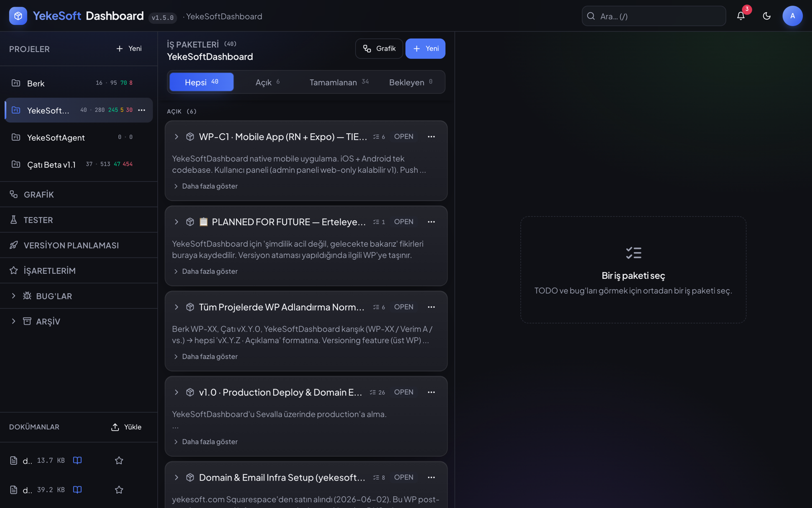
Task: Star the 13.7 KB document
Action: click(x=119, y=461)
